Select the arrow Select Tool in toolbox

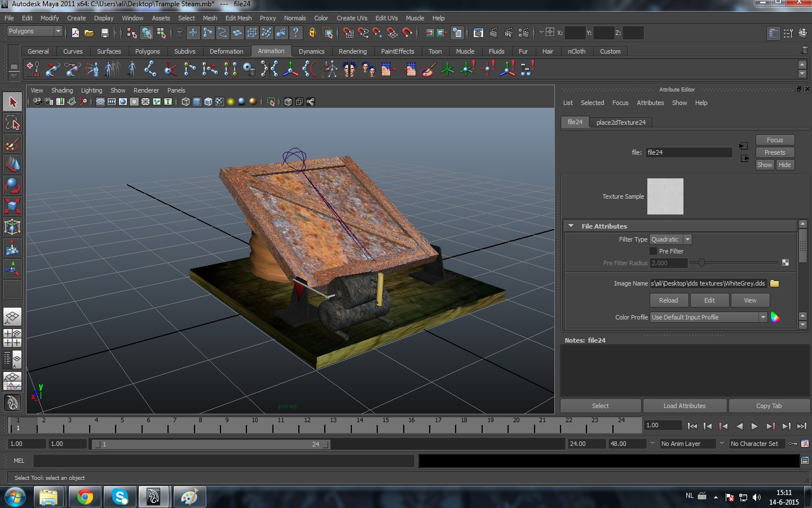click(x=12, y=102)
